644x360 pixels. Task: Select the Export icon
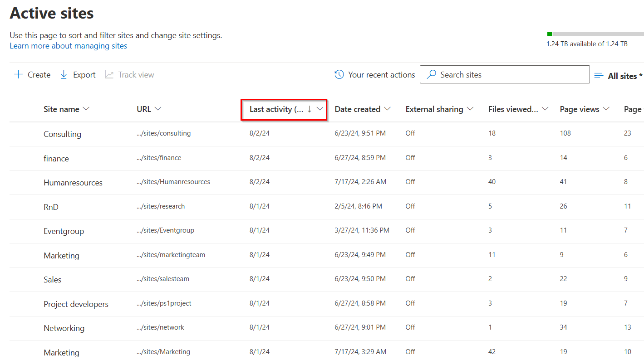pos(64,74)
